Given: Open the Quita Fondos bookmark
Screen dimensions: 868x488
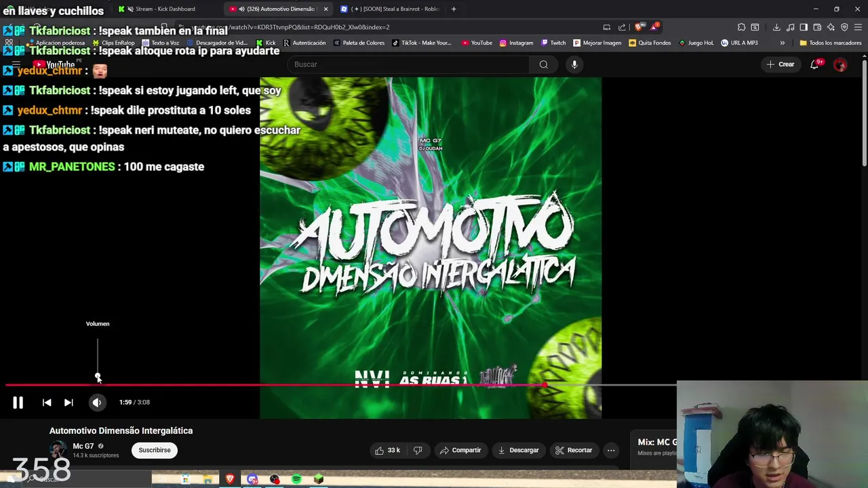Looking at the screenshot, I should click(650, 43).
